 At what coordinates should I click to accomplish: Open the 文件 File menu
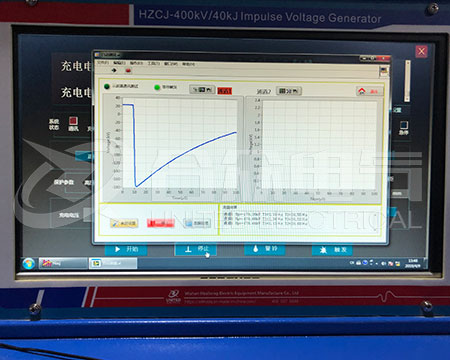103,62
